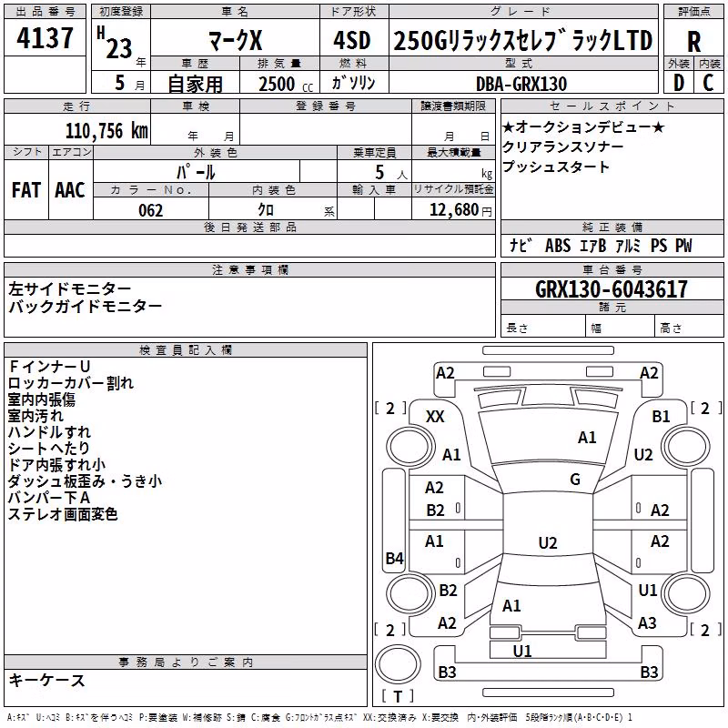728x728 pixels.
Task: Select interior color クロ
Action: [266, 210]
